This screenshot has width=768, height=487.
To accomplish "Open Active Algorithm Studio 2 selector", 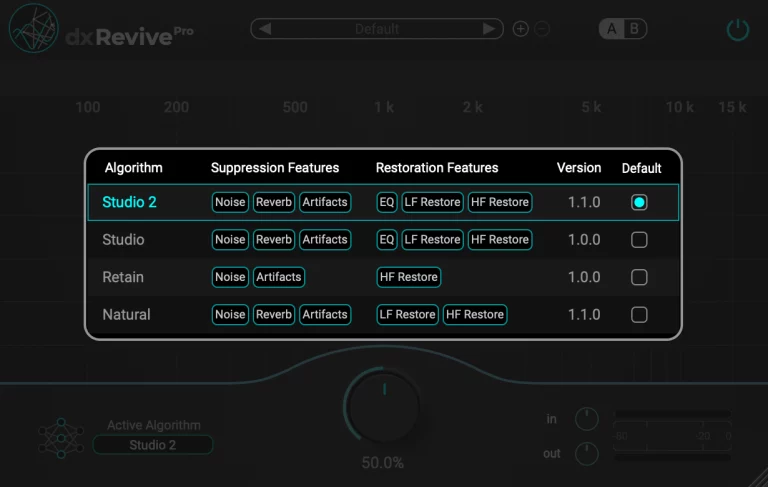I will point(153,445).
